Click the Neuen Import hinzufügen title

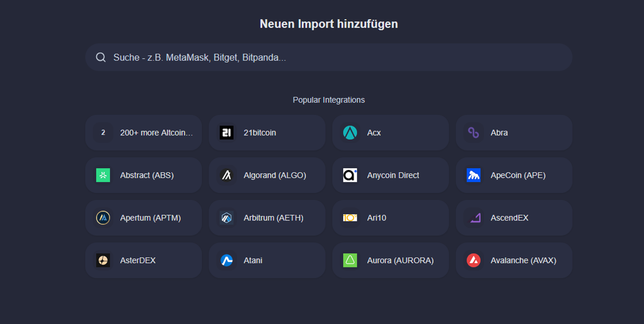pyautogui.click(x=329, y=24)
